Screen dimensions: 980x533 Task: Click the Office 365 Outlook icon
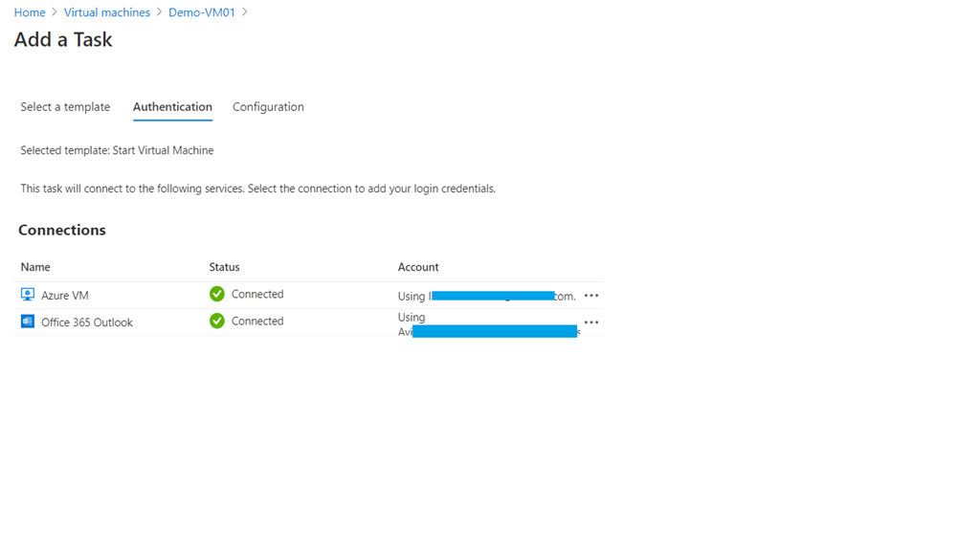[28, 322]
